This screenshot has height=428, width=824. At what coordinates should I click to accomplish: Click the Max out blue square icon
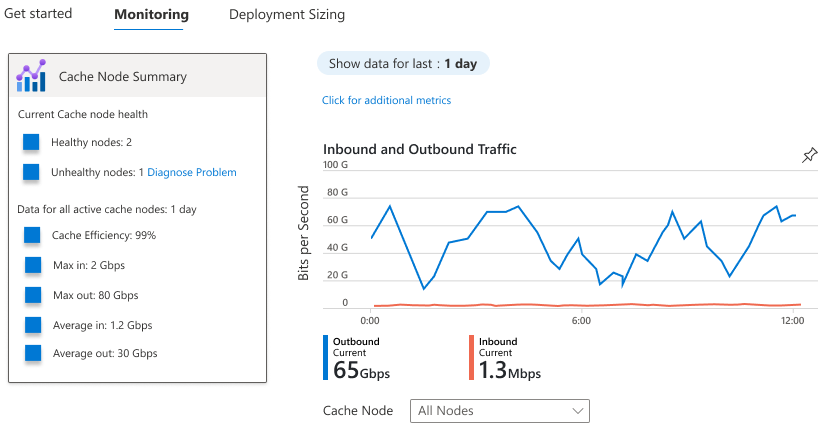[x=32, y=296]
